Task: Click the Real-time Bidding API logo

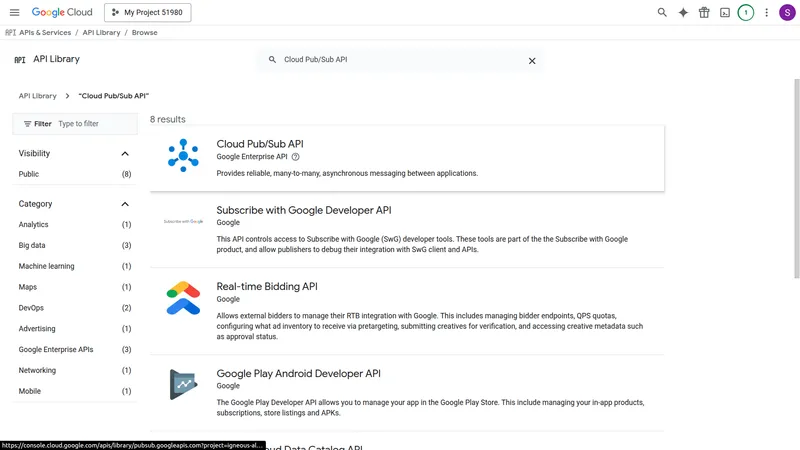Action: point(183,298)
